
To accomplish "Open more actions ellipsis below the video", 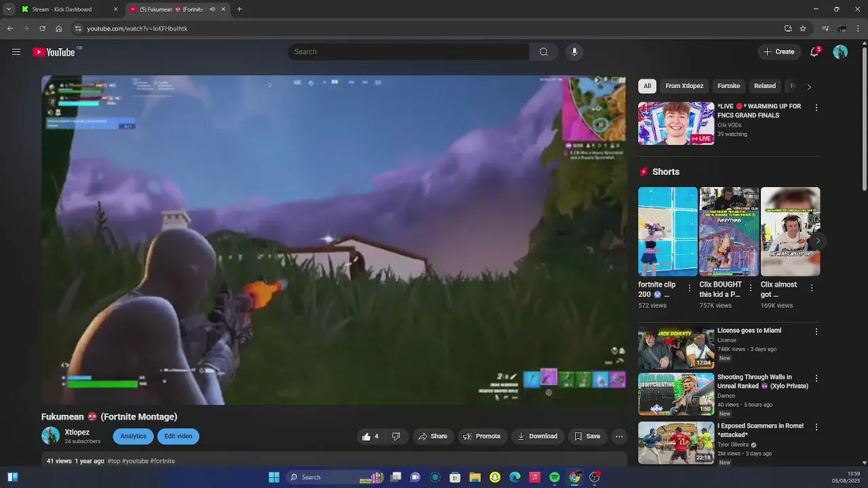I will pos(619,436).
